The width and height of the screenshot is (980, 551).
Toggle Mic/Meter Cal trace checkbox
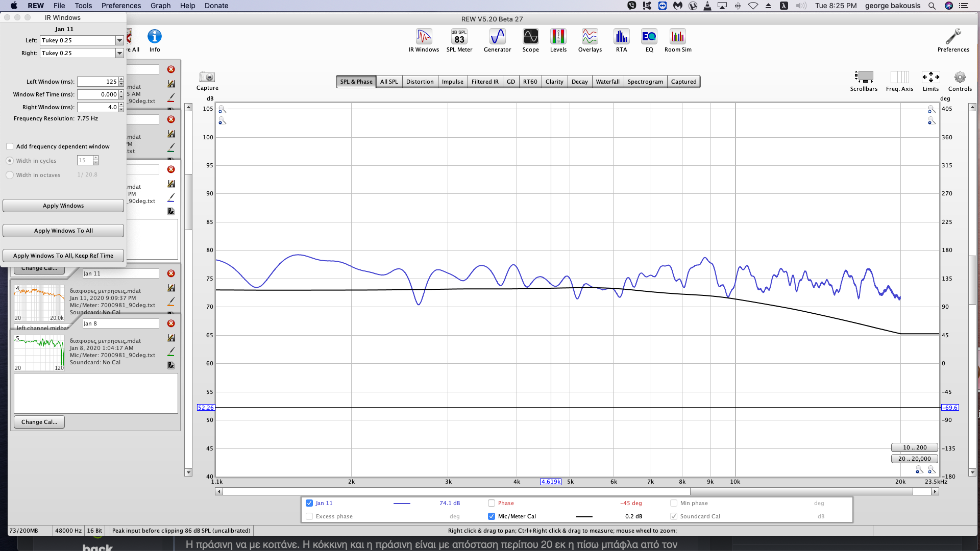(492, 516)
